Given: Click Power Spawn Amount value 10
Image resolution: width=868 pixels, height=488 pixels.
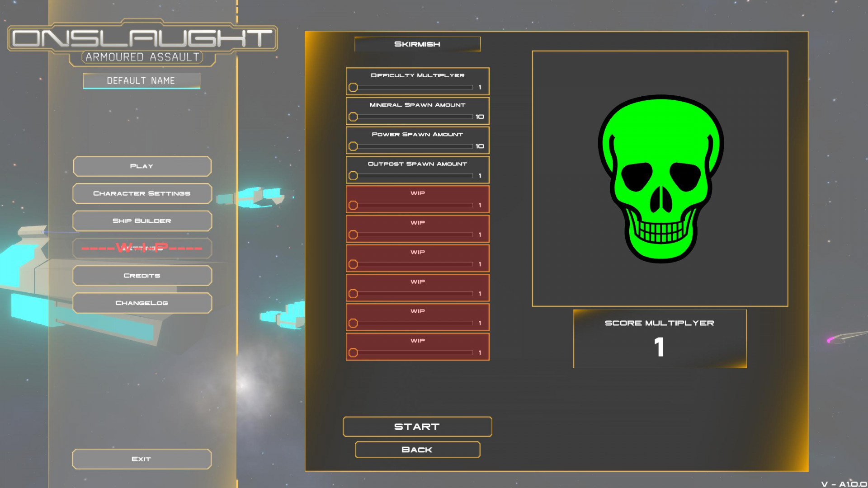Looking at the screenshot, I should [x=480, y=146].
